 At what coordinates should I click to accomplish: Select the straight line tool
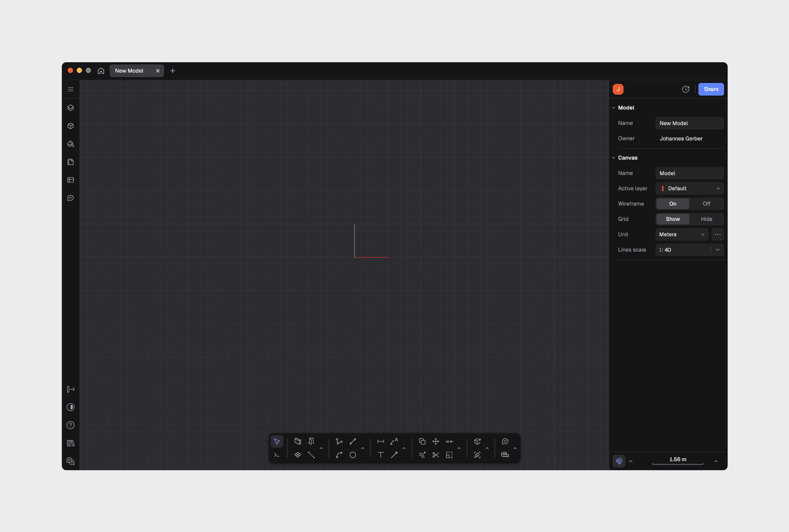(353, 441)
